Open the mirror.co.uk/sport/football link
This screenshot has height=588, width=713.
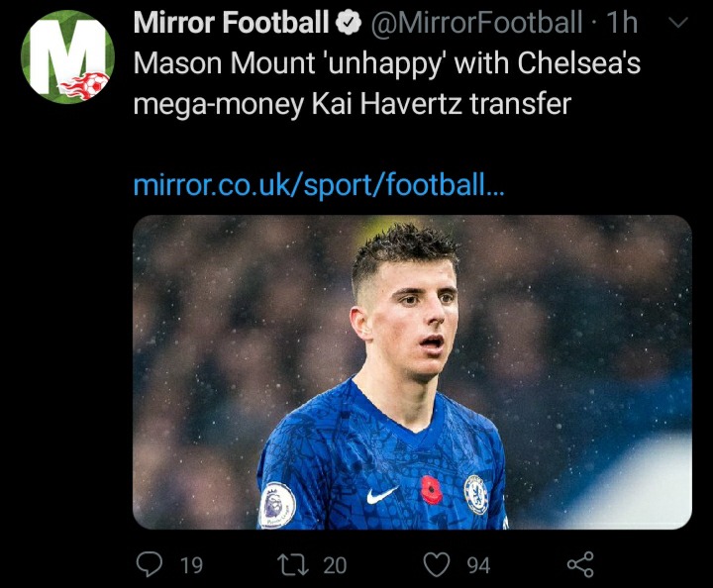pyautogui.click(x=319, y=185)
